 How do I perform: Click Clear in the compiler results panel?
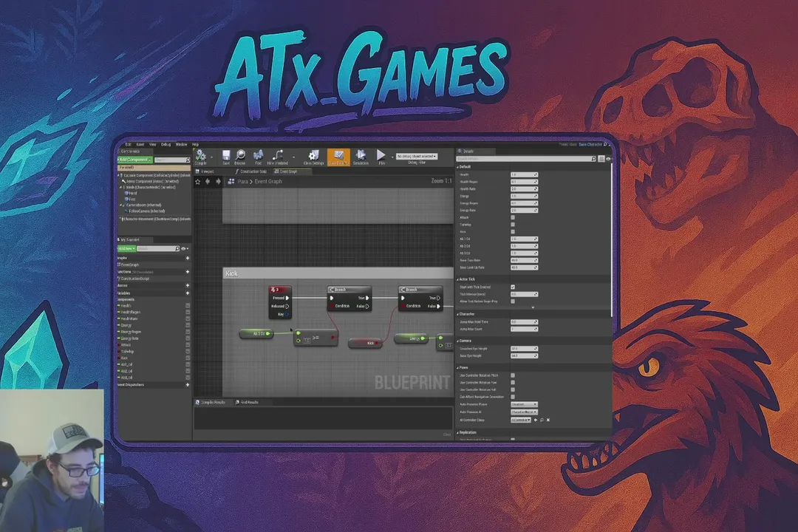point(447,434)
